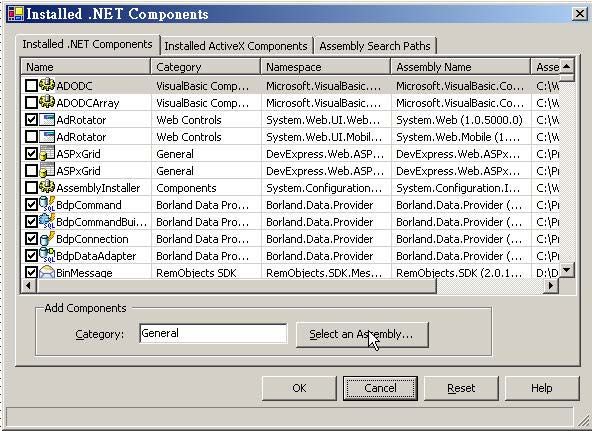The width and height of the screenshot is (592, 431).
Task: Select the BdpConnection row name
Action: click(92, 239)
